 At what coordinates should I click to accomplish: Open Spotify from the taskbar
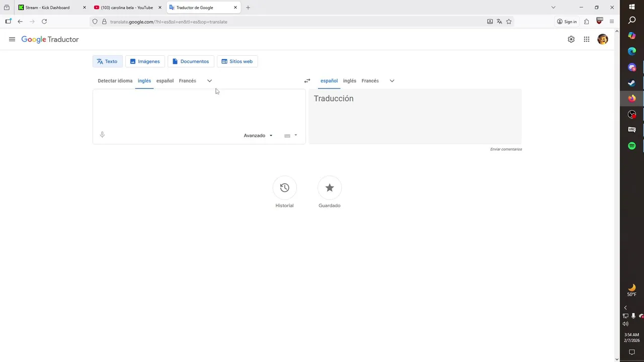pyautogui.click(x=632, y=146)
